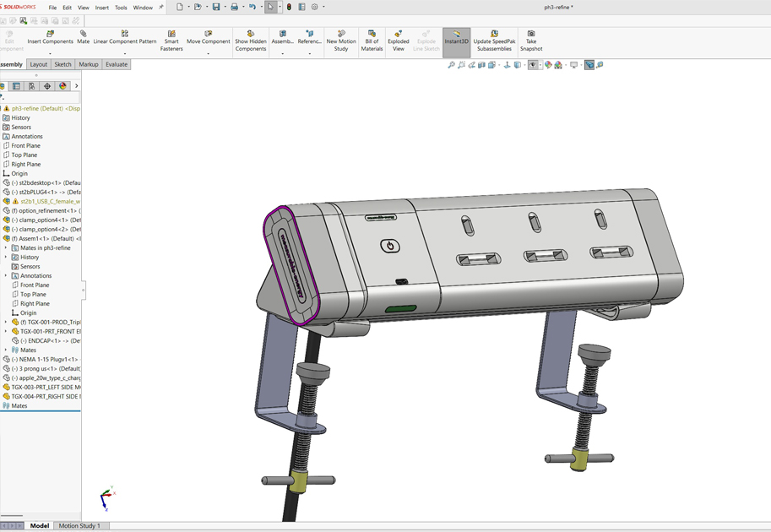Click the Mate tool
Viewport: 771px width, 532px height.
[x=83, y=37]
